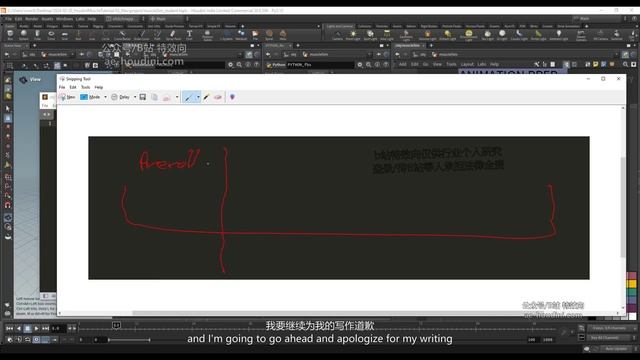Click the Spot Light shelf tool

point(370,35)
